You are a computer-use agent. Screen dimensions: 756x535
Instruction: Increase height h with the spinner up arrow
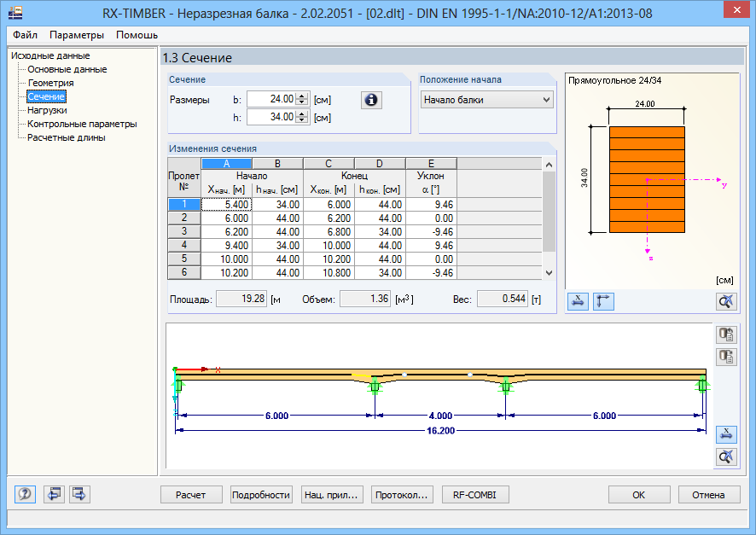tap(302, 113)
